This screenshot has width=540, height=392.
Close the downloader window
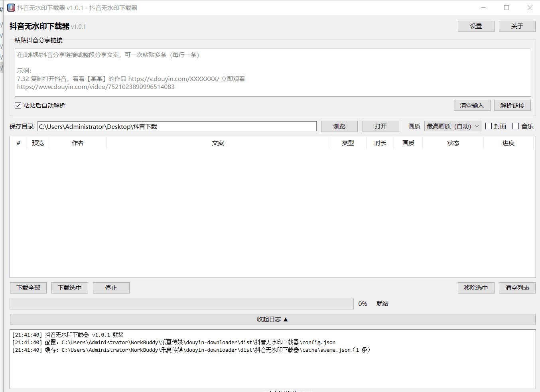pos(530,8)
